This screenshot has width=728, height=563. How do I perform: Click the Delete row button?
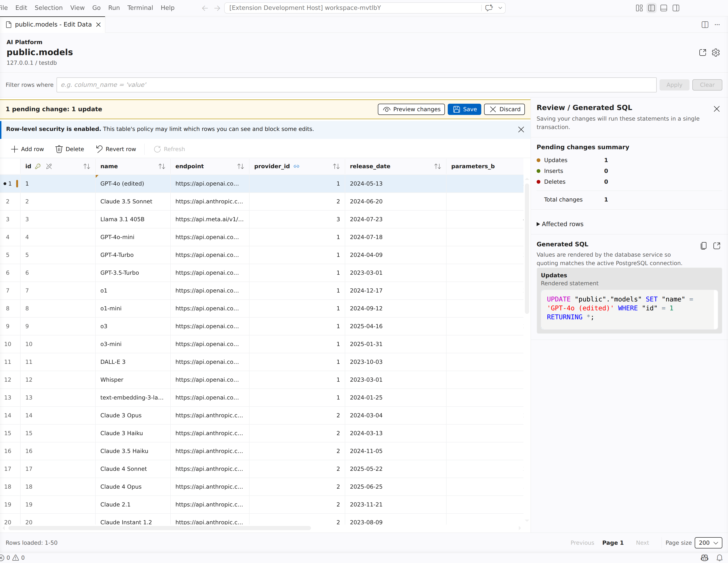(x=70, y=149)
